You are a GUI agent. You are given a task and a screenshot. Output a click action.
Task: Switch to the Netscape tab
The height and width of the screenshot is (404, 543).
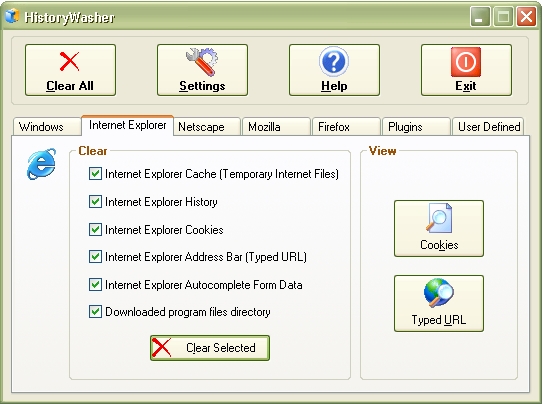(207, 127)
